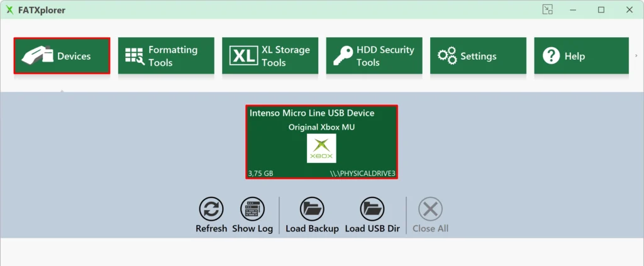The width and height of the screenshot is (644, 266).
Task: Maximize the FATXplorer window
Action: (601, 10)
